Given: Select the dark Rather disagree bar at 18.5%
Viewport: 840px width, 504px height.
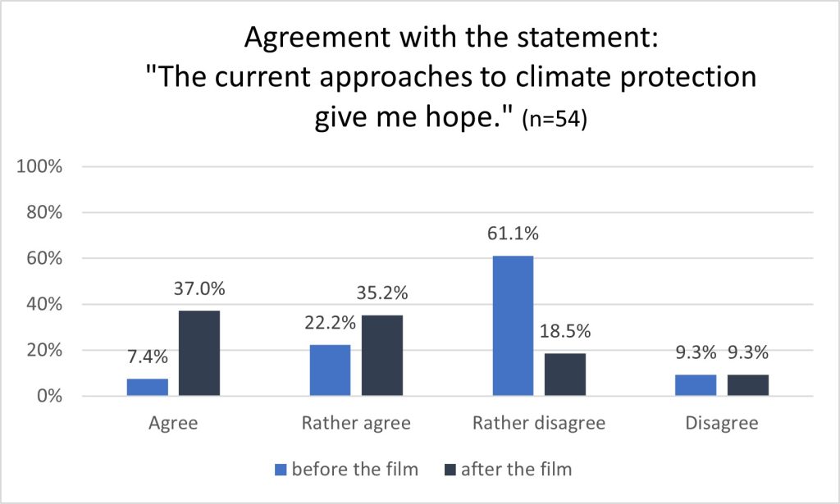Looking at the screenshot, I should pos(565,375).
